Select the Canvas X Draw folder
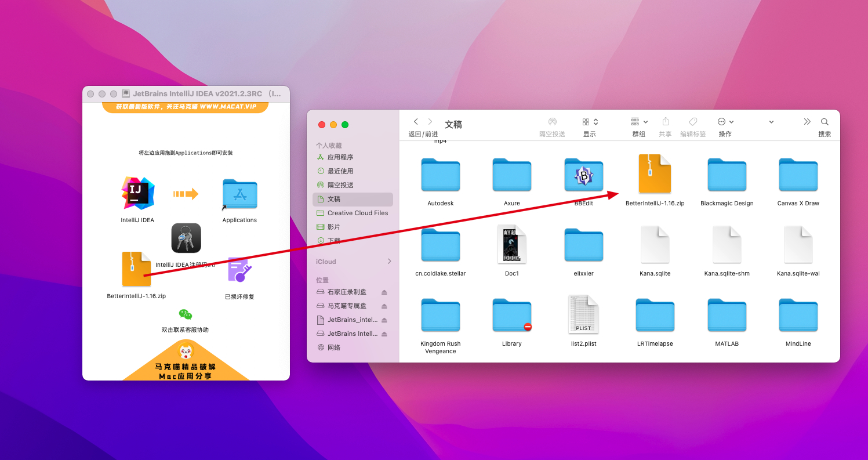 point(798,175)
